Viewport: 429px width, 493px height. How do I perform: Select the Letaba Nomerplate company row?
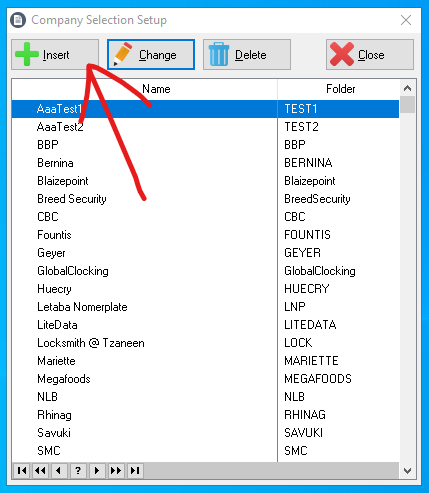(205, 307)
